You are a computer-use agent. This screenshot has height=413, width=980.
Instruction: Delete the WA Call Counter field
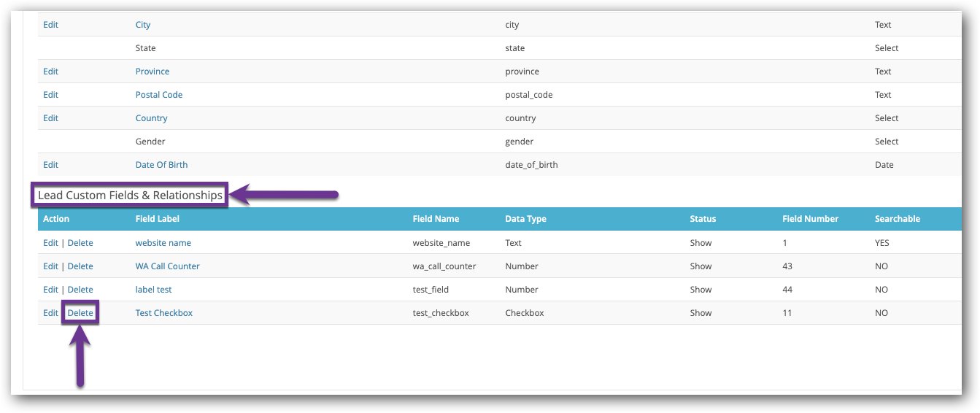point(80,266)
